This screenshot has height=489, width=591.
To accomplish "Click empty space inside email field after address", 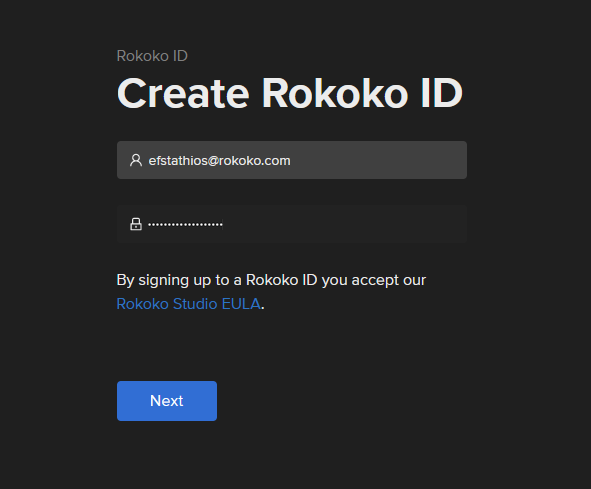I will 377,160.
